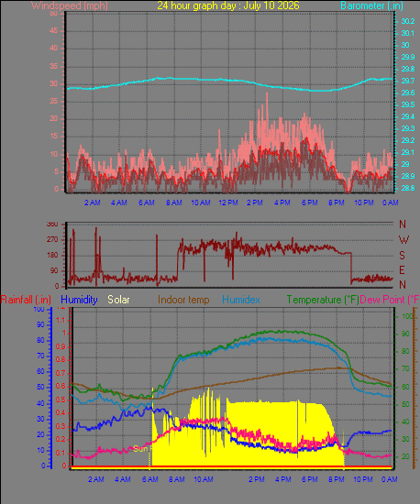
Task: Click the 10 PM tick on wind graph
Action: [x=364, y=203]
